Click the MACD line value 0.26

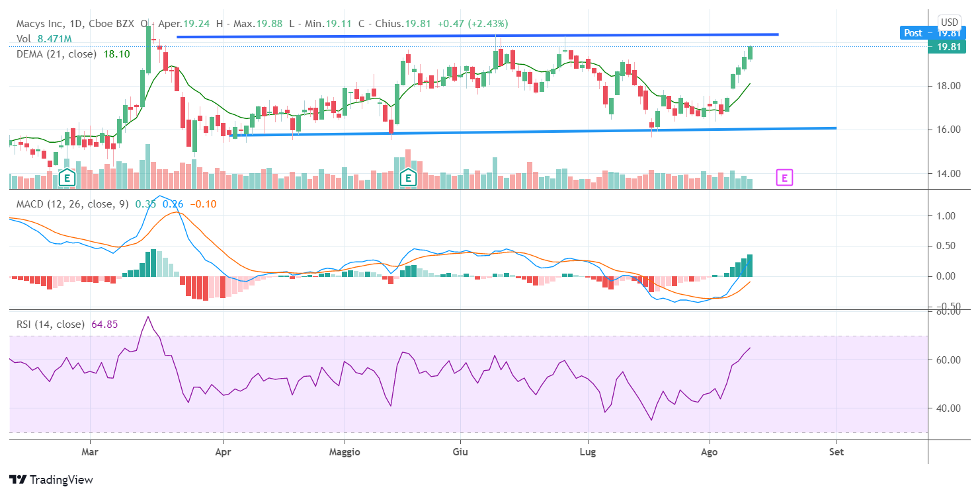click(173, 204)
